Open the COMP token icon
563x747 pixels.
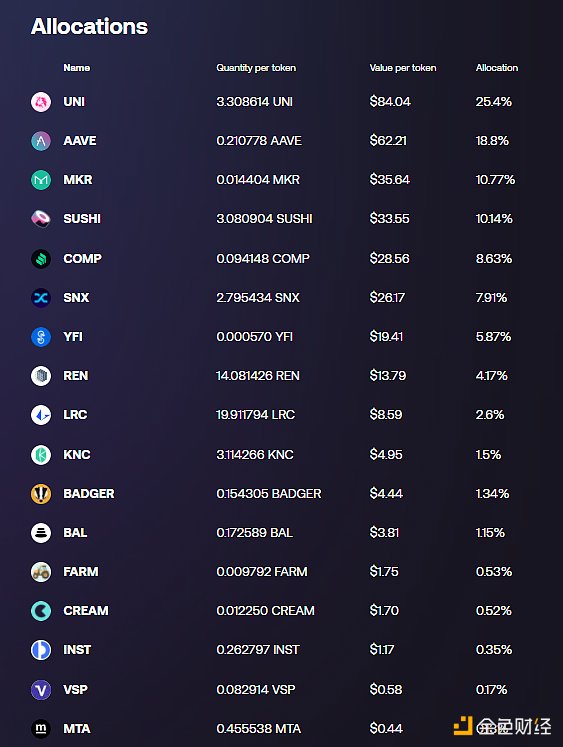[41, 259]
